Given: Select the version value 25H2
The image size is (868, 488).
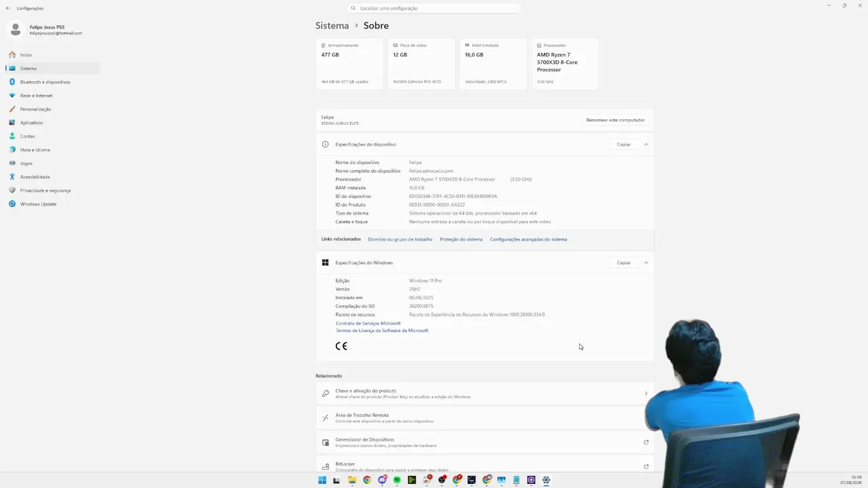Looking at the screenshot, I should pyautogui.click(x=414, y=289).
